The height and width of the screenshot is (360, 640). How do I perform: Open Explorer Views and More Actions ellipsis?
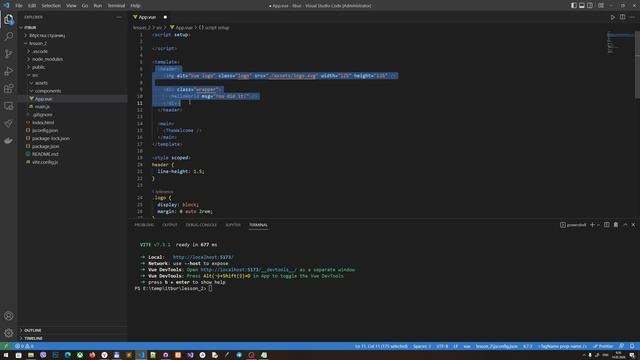point(119,17)
